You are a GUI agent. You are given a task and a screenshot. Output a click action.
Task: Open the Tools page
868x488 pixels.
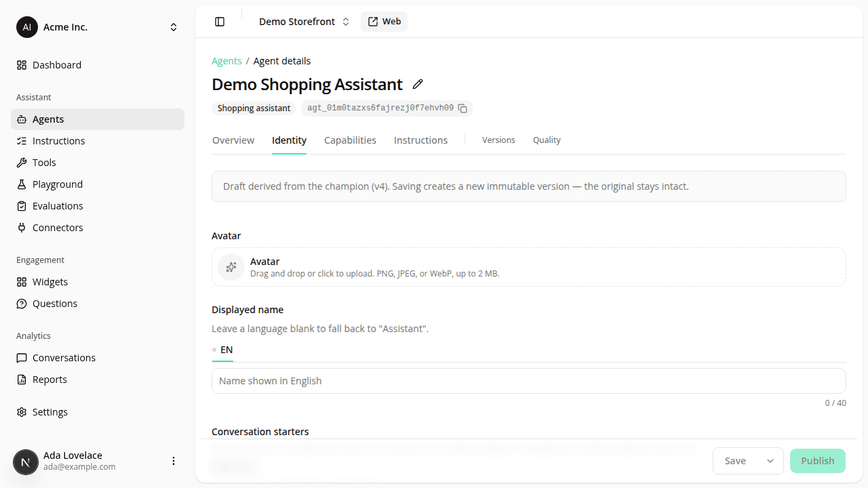click(x=98, y=163)
